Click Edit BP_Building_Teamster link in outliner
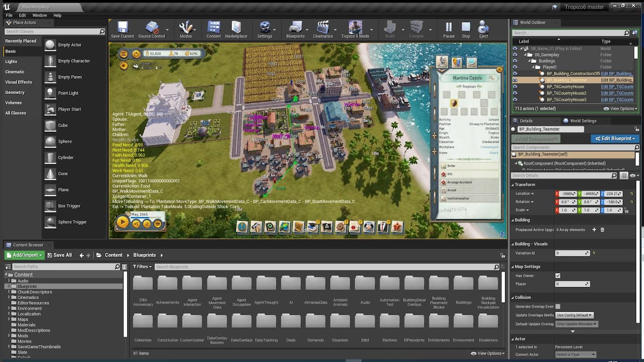 (x=616, y=80)
